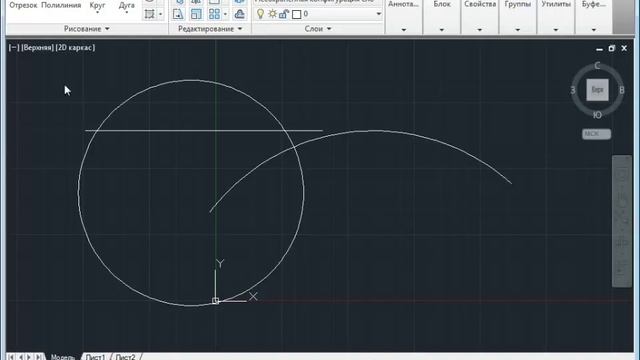
Task: Click the [−] viewport controls label
Action: [14, 48]
